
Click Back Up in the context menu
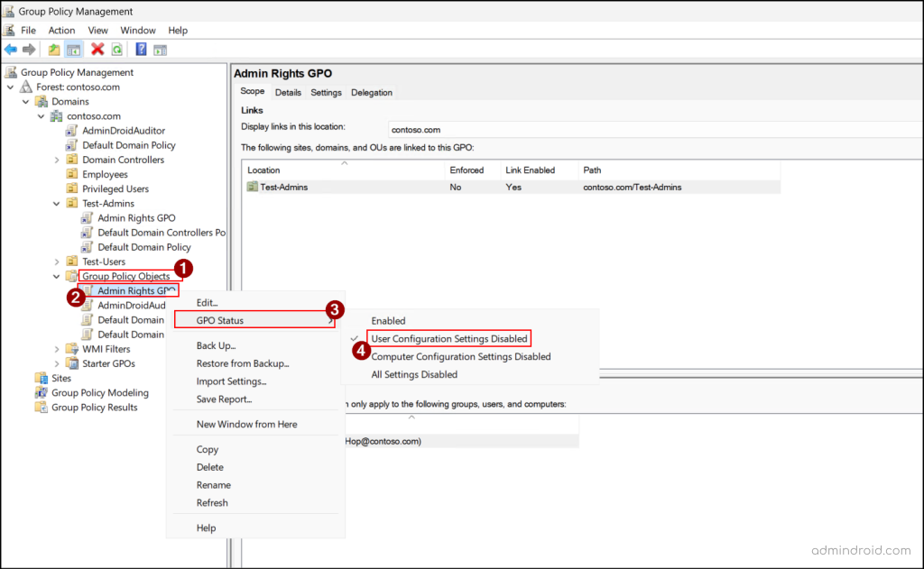click(215, 345)
